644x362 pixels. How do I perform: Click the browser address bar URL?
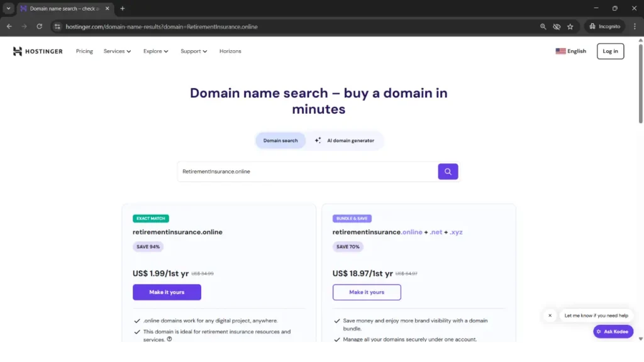point(162,26)
